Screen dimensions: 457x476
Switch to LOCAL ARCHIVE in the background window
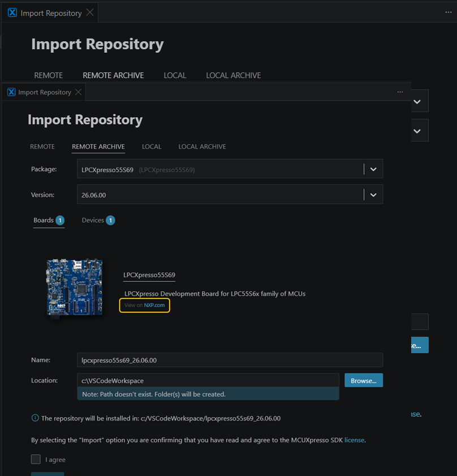234,75
